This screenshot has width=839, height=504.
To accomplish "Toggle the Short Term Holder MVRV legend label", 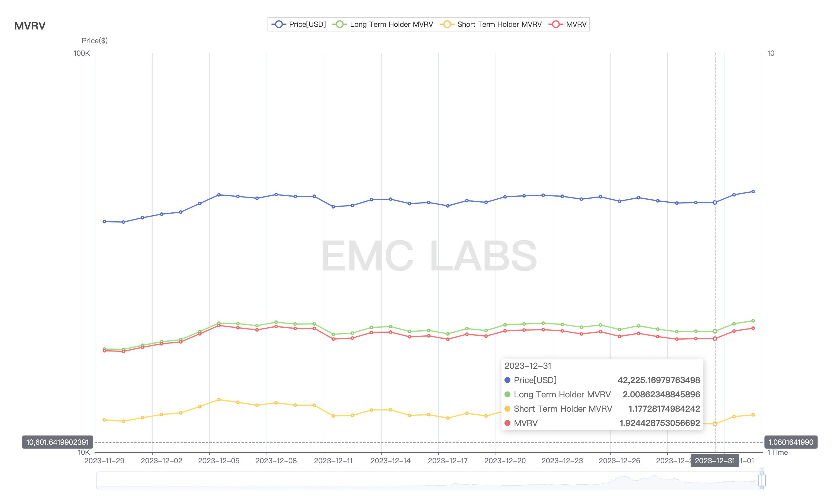I will pyautogui.click(x=499, y=24).
